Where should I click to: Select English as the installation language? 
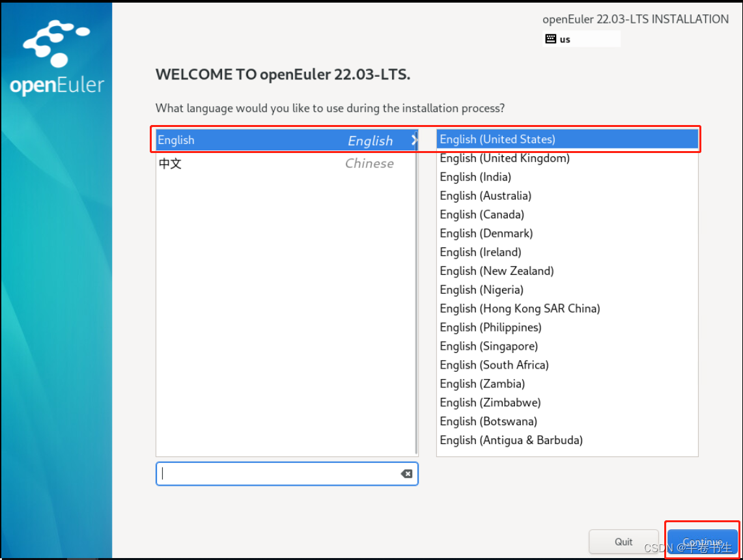[x=260, y=139]
